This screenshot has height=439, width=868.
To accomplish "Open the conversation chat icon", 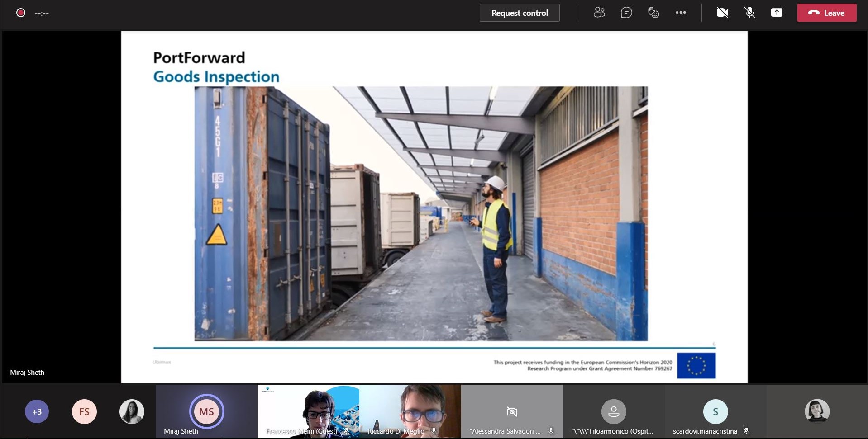I will click(x=626, y=13).
